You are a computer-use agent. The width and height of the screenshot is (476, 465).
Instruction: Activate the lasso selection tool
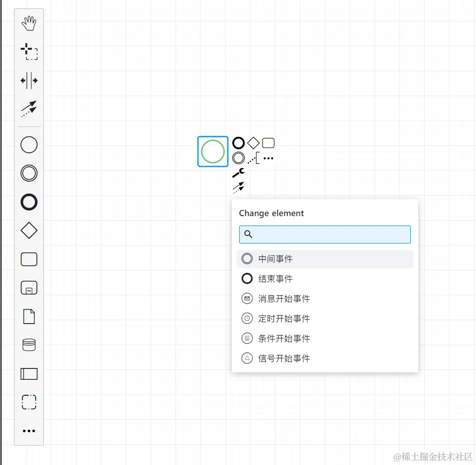pyautogui.click(x=29, y=52)
